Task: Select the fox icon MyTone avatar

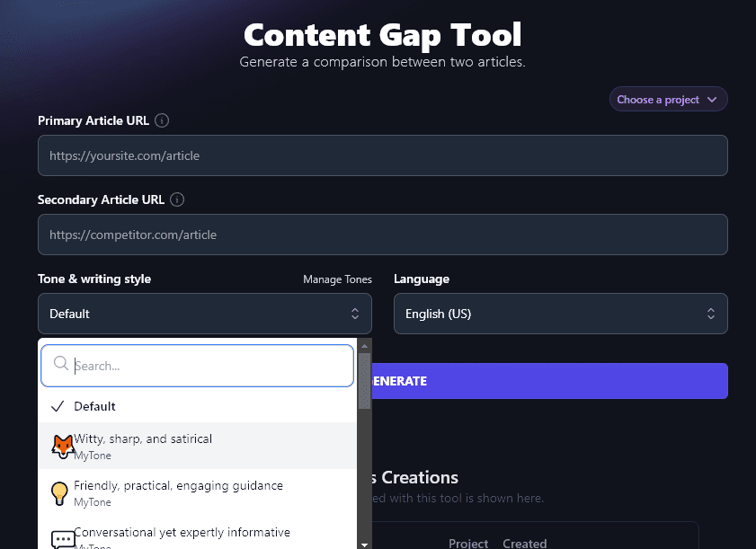Action: coord(61,446)
